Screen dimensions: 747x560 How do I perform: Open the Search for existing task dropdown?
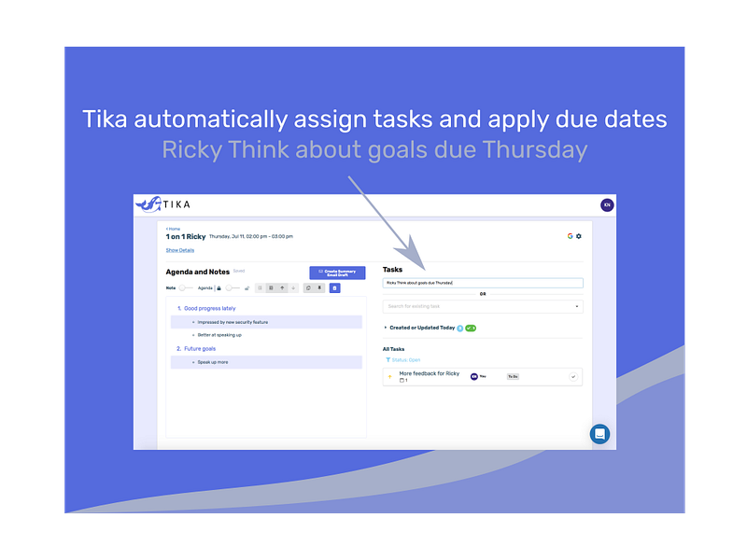tap(483, 307)
